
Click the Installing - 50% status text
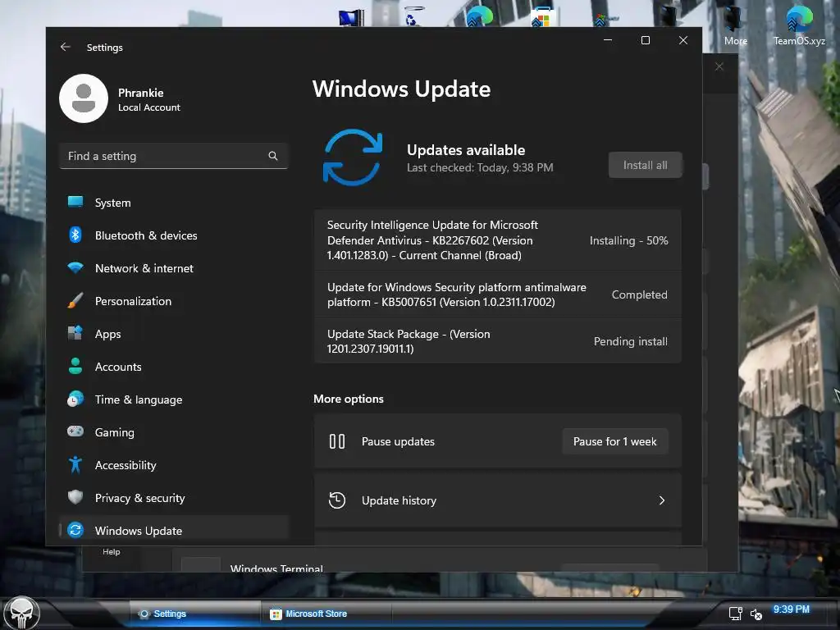pyautogui.click(x=628, y=240)
